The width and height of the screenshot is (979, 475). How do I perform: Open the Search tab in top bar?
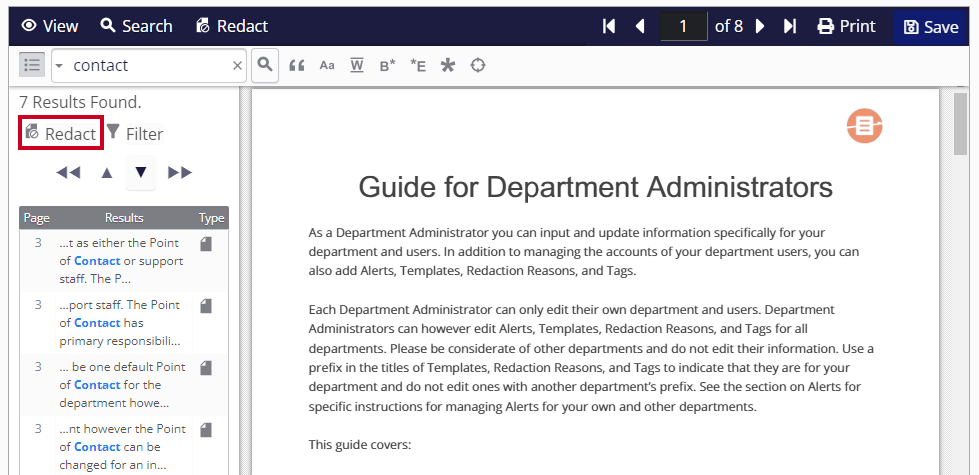pyautogui.click(x=136, y=26)
